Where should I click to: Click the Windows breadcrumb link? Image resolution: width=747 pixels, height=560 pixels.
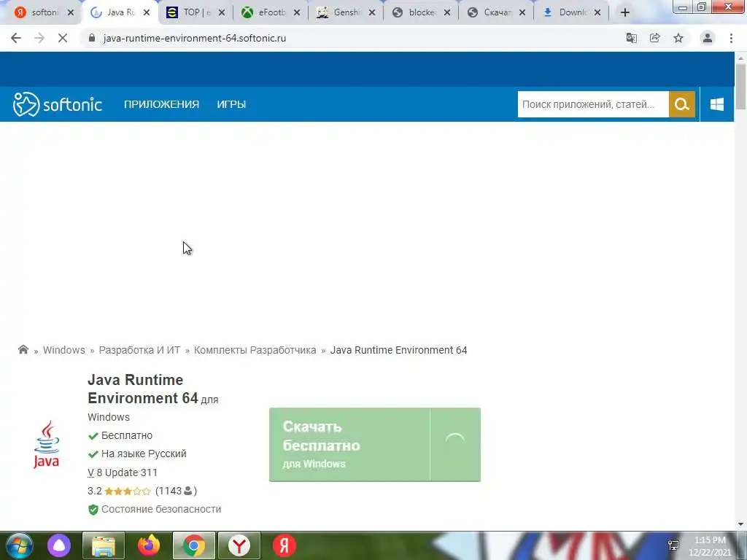click(64, 350)
